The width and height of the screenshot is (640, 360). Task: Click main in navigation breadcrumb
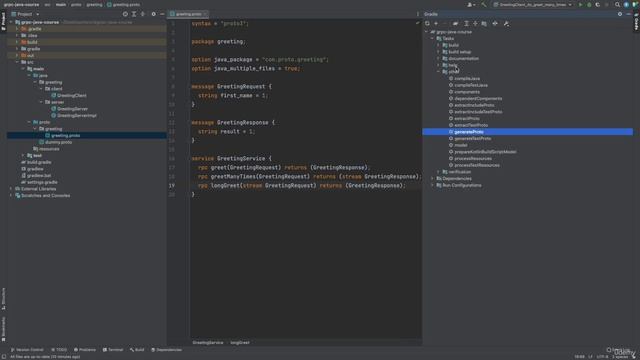pyautogui.click(x=61, y=4)
